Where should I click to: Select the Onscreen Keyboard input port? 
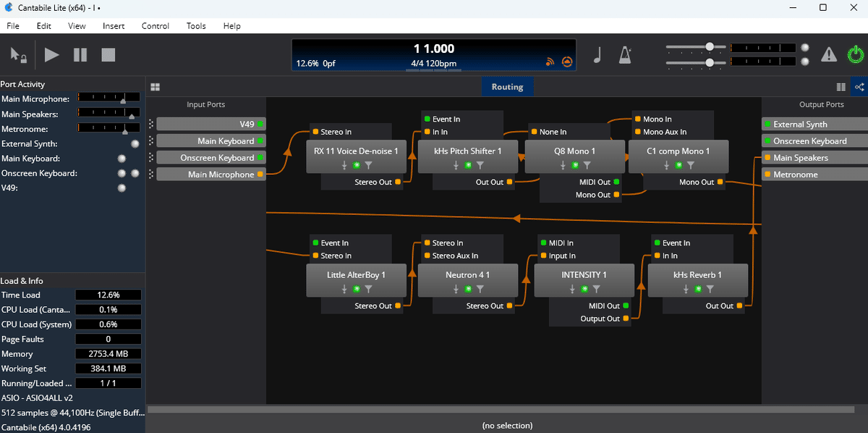point(211,157)
